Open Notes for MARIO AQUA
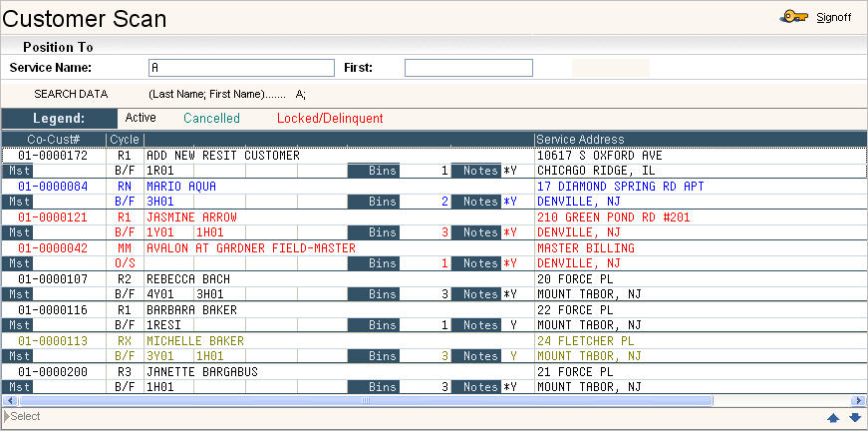 coord(476,202)
